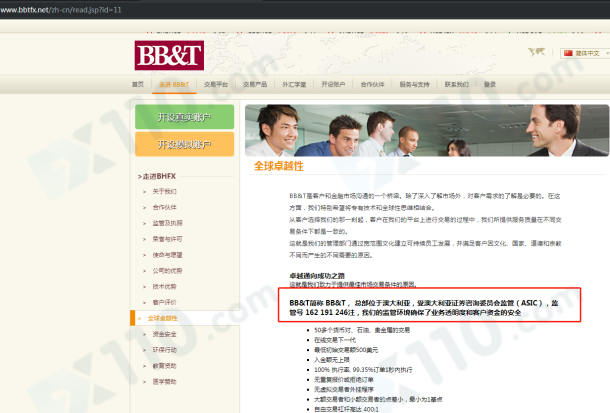Select 全球卓越性 in the sidebar

tap(162, 318)
